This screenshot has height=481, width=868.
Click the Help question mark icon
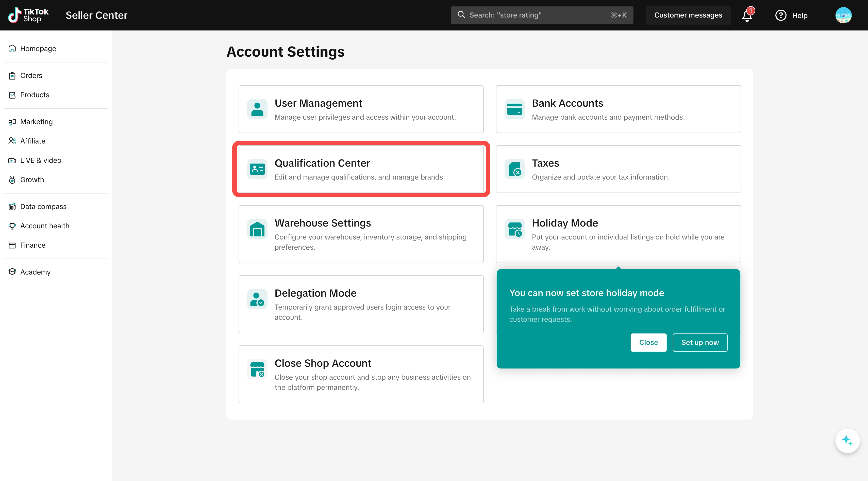tap(781, 15)
